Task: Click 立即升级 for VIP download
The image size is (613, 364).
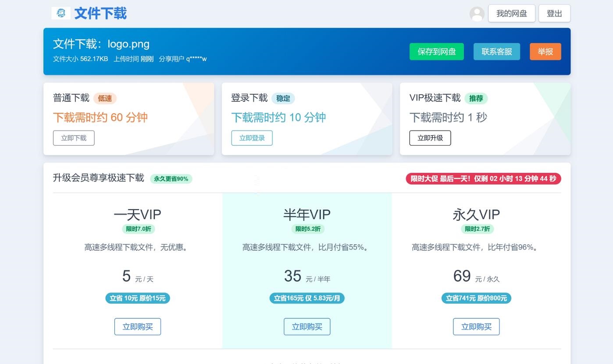Action: click(x=430, y=138)
